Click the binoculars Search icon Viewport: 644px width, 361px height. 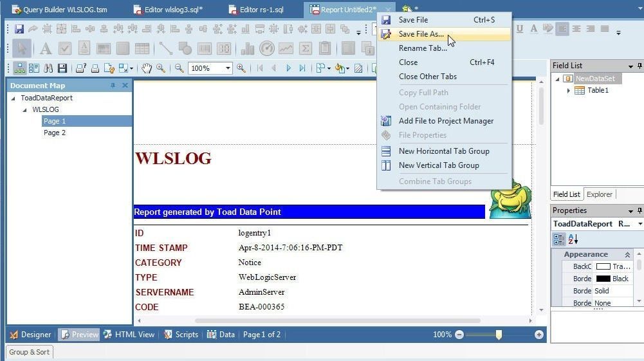(48, 68)
